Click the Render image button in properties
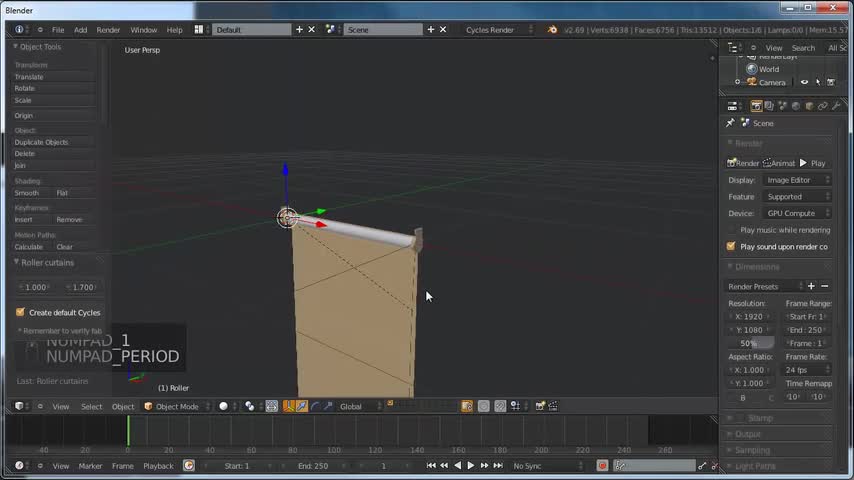Screen dimensions: 854x480 (743, 163)
